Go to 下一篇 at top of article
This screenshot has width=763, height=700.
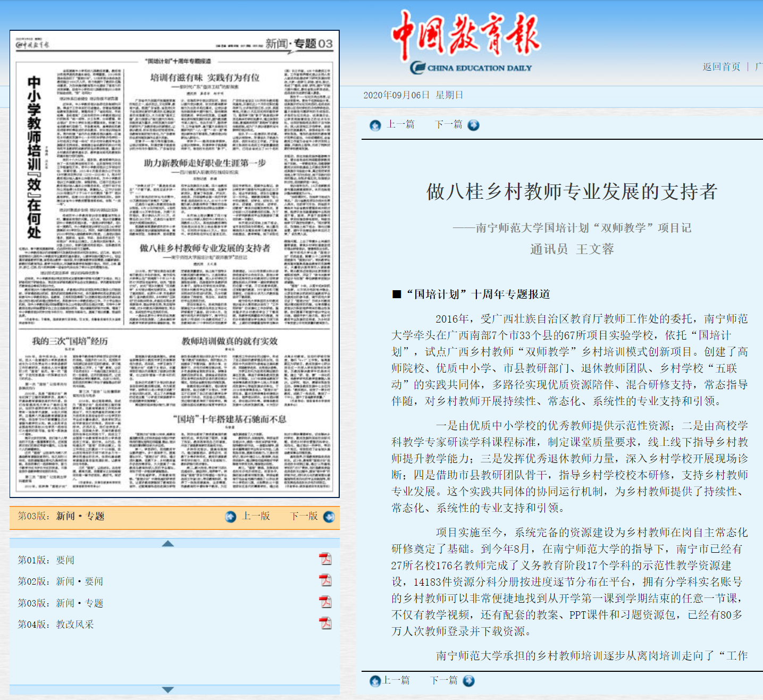coord(449,124)
